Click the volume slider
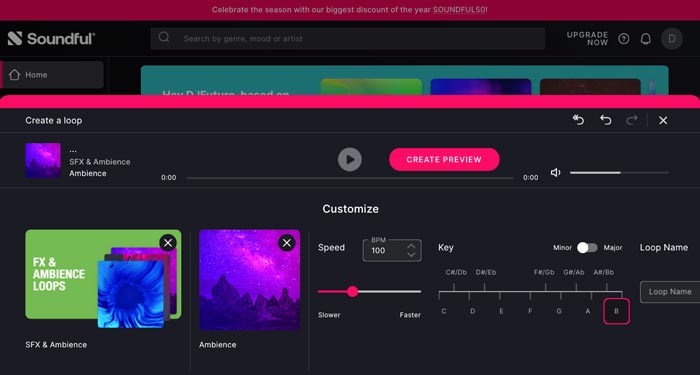This screenshot has height=375, width=700. 619,172
